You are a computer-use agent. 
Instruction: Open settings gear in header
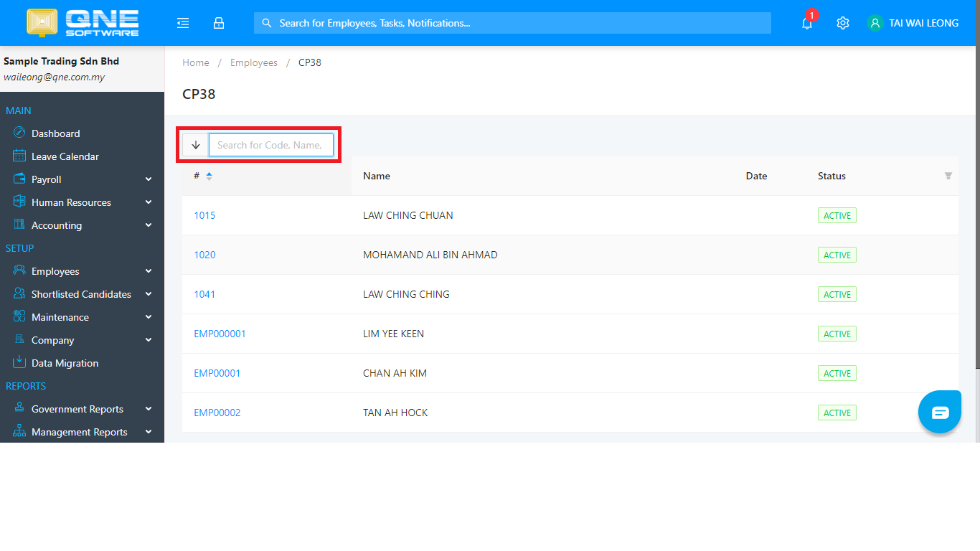pyautogui.click(x=843, y=23)
